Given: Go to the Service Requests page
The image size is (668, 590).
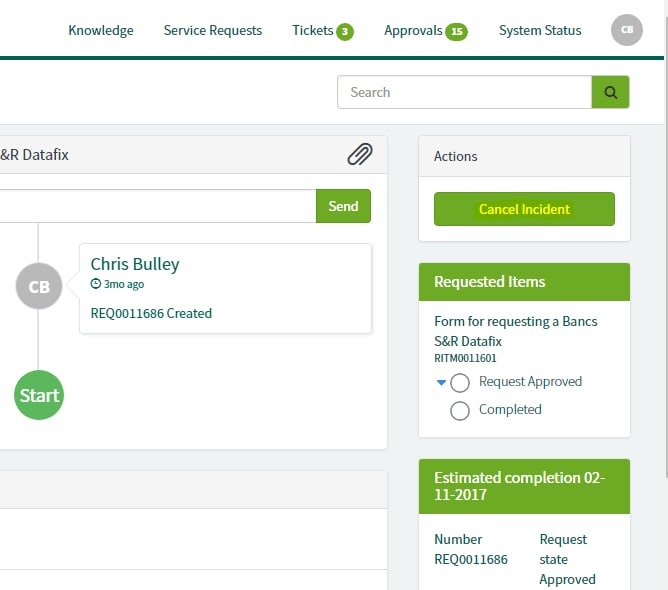Looking at the screenshot, I should (x=212, y=30).
